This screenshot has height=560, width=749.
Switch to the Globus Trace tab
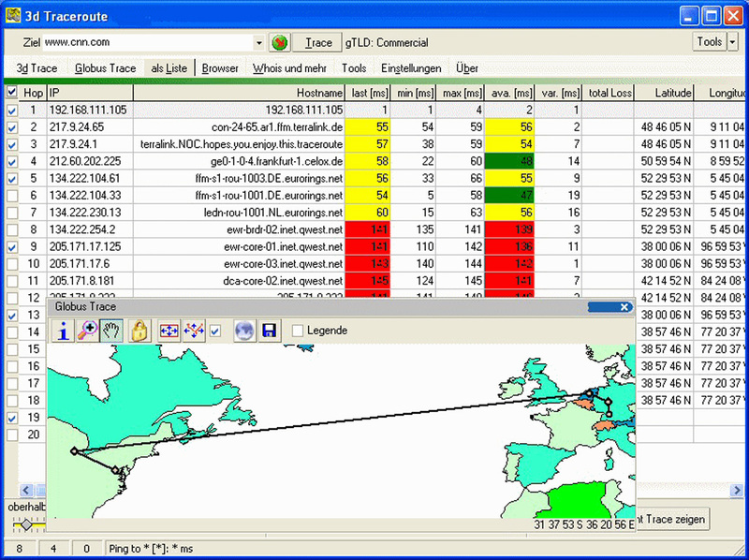coord(106,68)
